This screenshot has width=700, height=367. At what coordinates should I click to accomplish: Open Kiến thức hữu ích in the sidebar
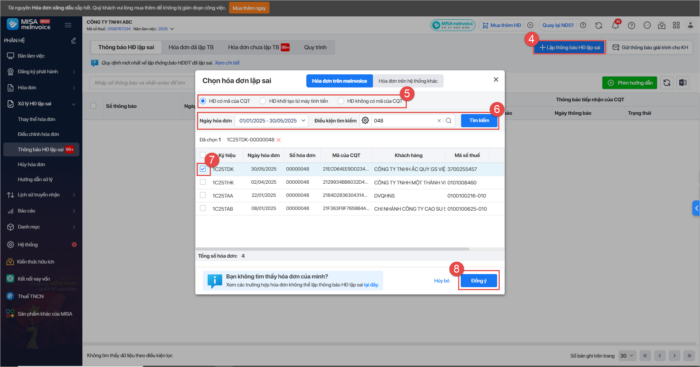[x=35, y=262]
